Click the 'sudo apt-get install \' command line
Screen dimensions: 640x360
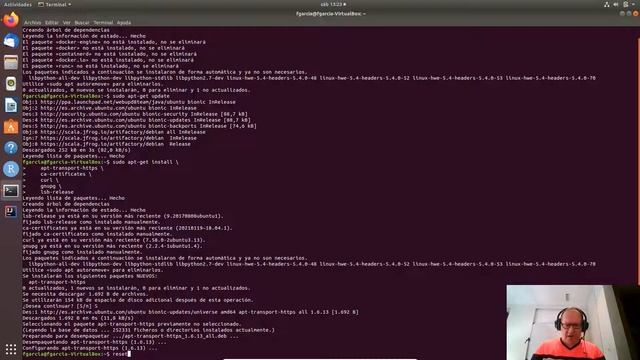pyautogui.click(x=100, y=162)
